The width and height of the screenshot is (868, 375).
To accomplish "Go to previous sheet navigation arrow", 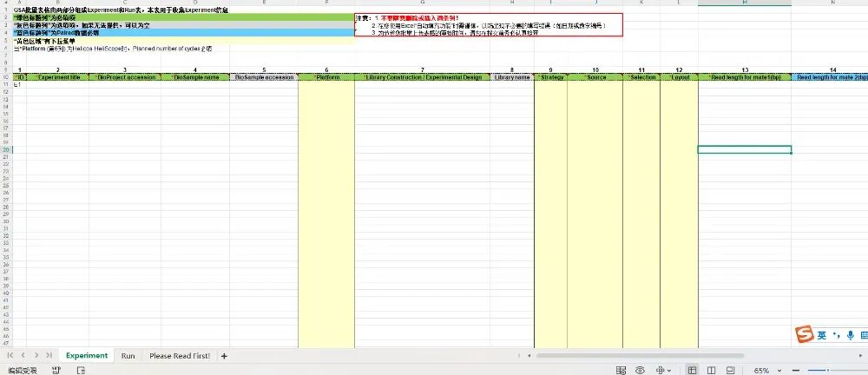I will [23, 356].
